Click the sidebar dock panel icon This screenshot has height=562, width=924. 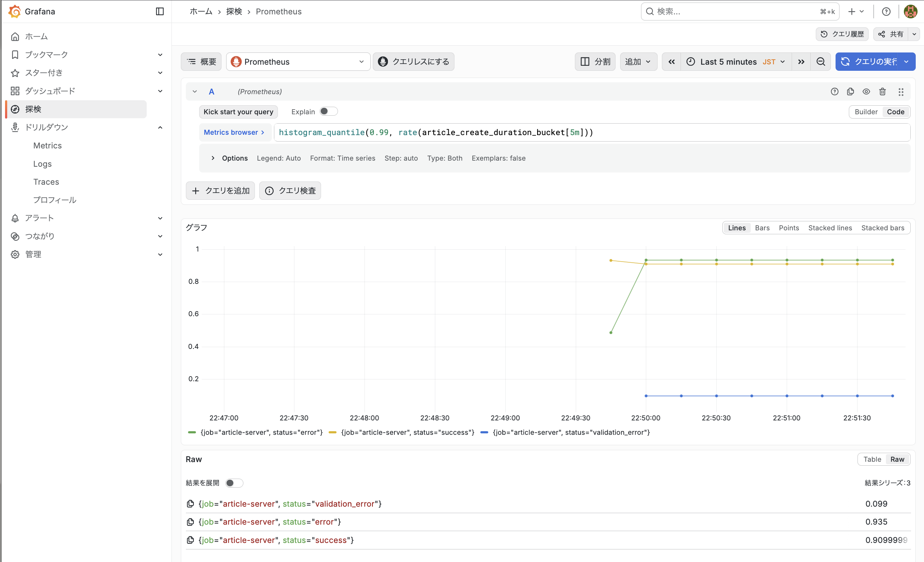click(x=160, y=11)
